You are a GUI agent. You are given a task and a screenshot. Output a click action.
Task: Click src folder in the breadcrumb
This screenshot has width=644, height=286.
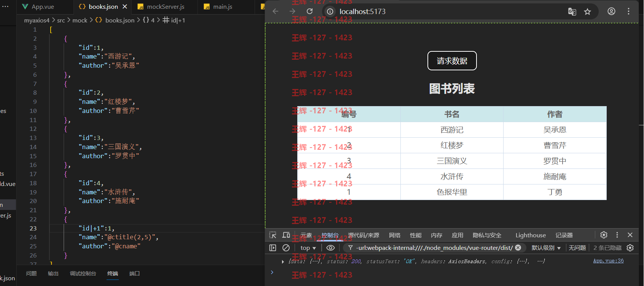61,20
